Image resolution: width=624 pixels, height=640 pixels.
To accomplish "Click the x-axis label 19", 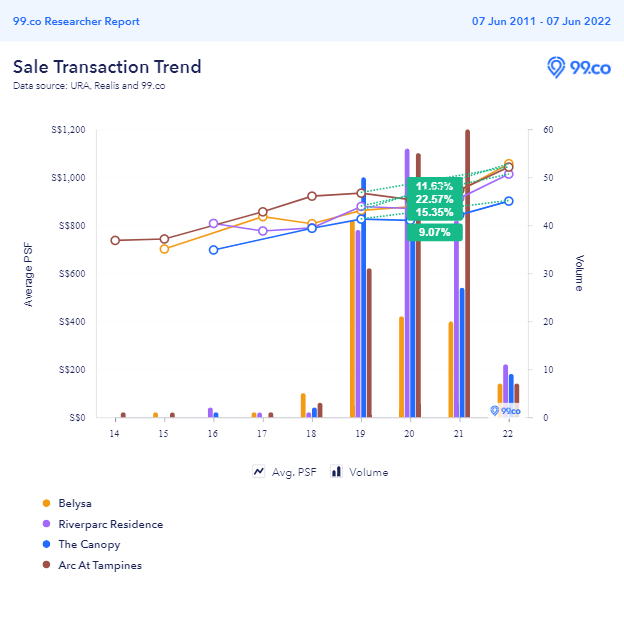I will click(x=360, y=433).
